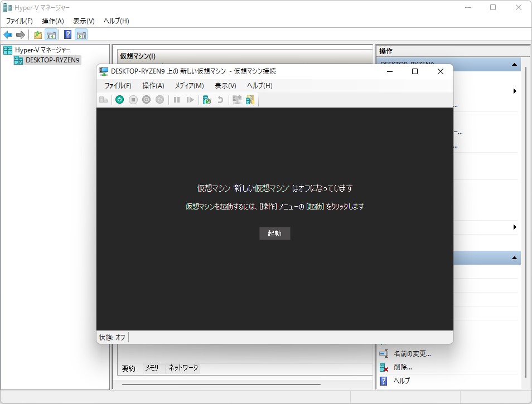Click ヘルプ in the actions pane

click(x=402, y=381)
